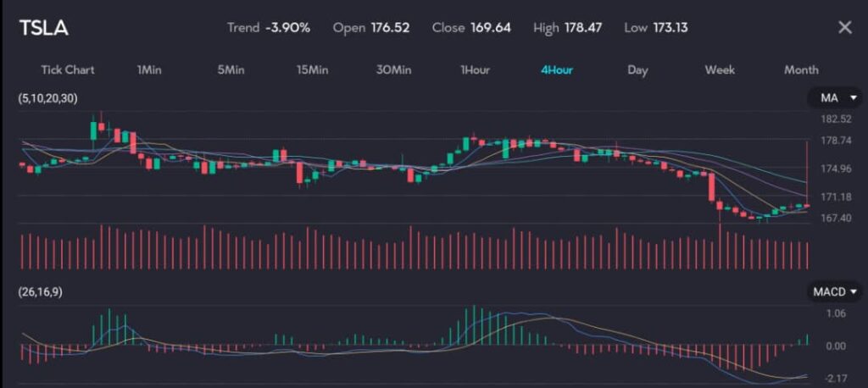Open the Day timeframe chart
868x388 pixels.
coord(637,69)
